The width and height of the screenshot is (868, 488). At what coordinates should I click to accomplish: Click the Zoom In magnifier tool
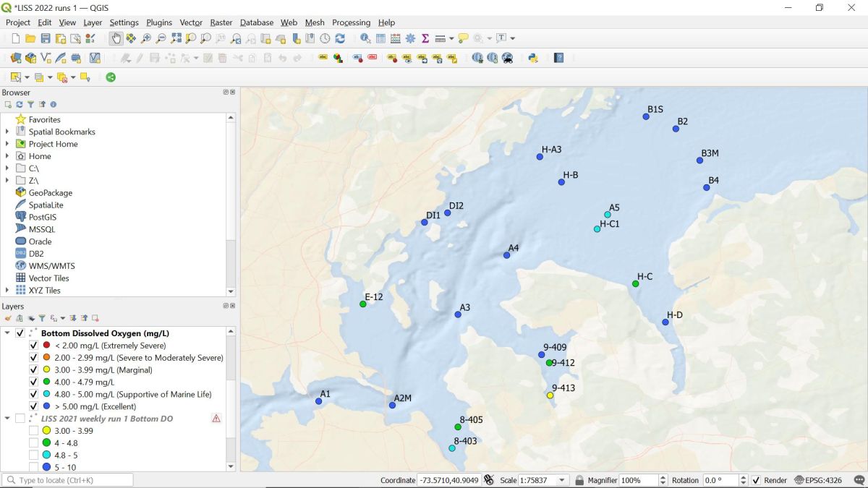146,38
